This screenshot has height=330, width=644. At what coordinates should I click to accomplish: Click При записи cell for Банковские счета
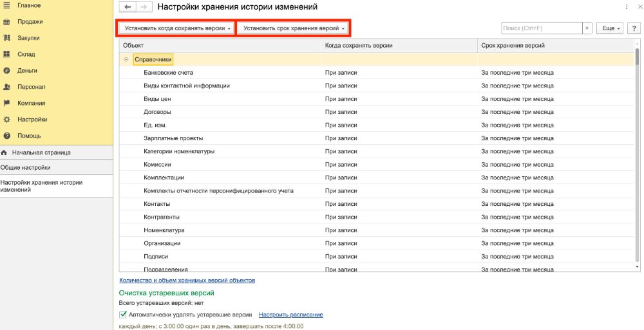(341, 73)
